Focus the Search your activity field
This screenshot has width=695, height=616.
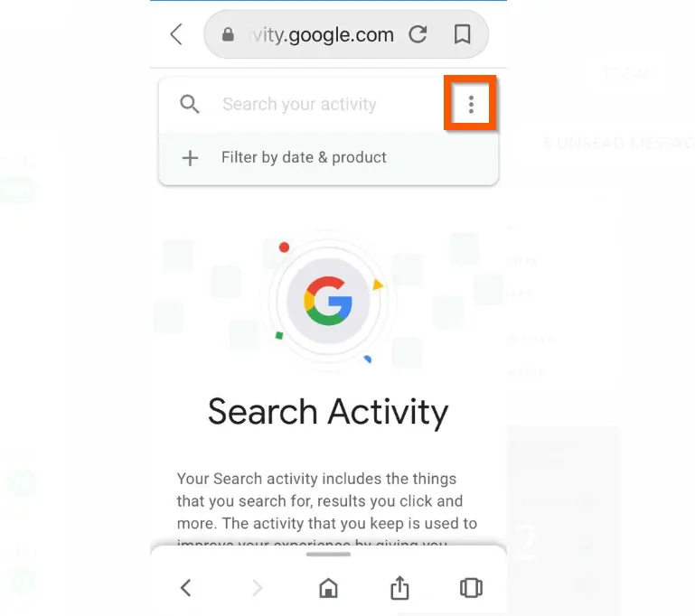pos(300,105)
